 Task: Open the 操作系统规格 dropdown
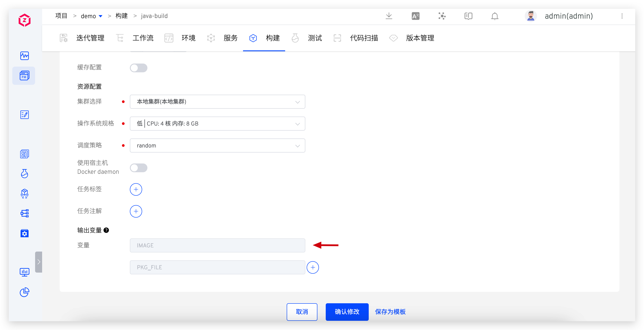click(x=217, y=123)
